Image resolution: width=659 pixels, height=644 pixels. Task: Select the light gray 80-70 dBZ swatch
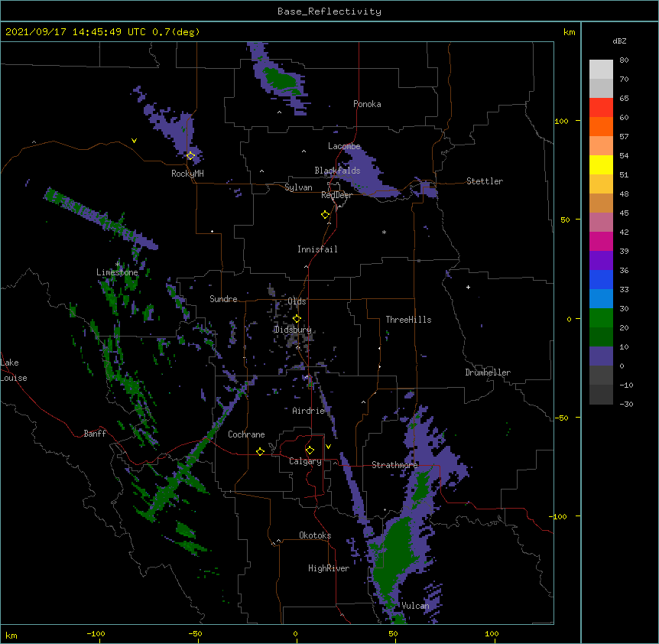coord(601,70)
